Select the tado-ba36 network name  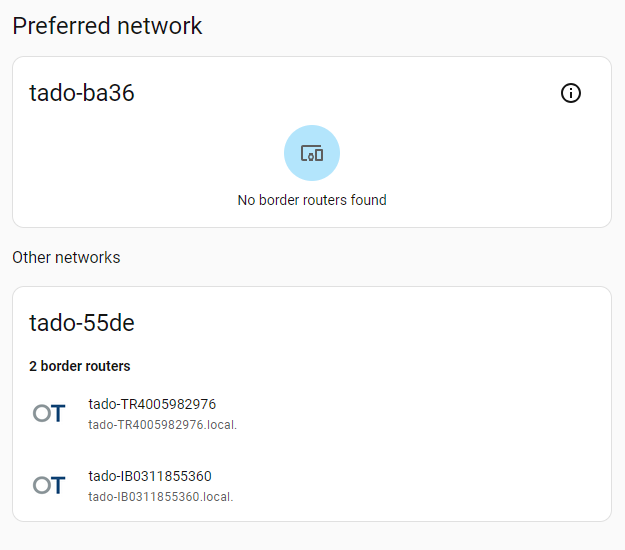point(82,94)
